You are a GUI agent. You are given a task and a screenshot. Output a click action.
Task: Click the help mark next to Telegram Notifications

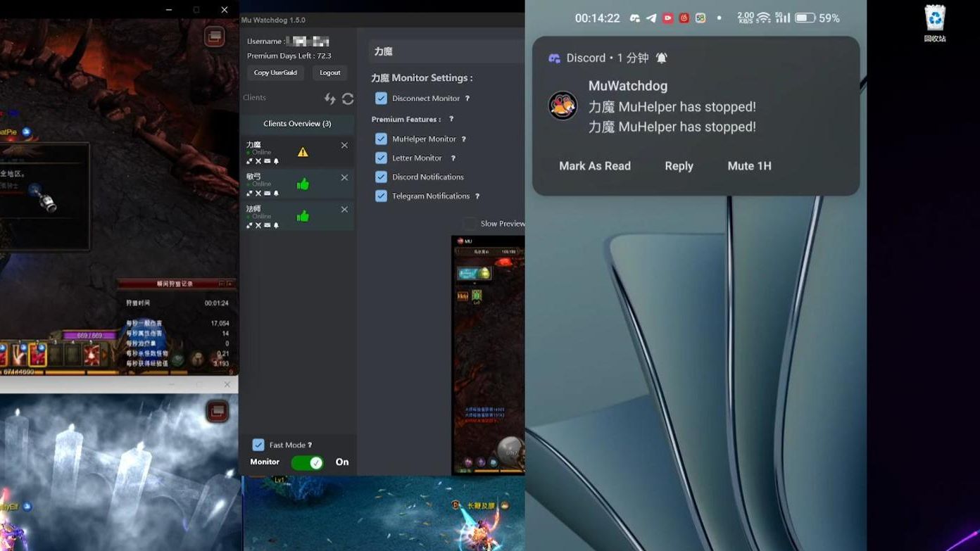(x=477, y=196)
